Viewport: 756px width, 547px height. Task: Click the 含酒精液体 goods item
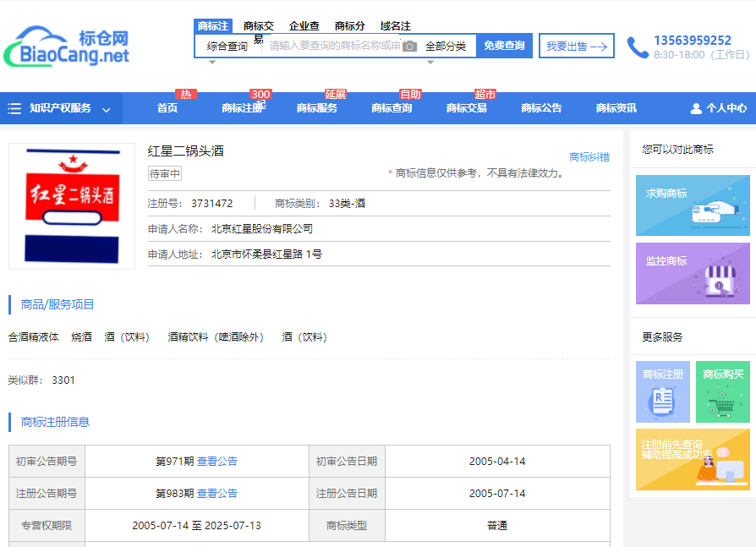(33, 337)
